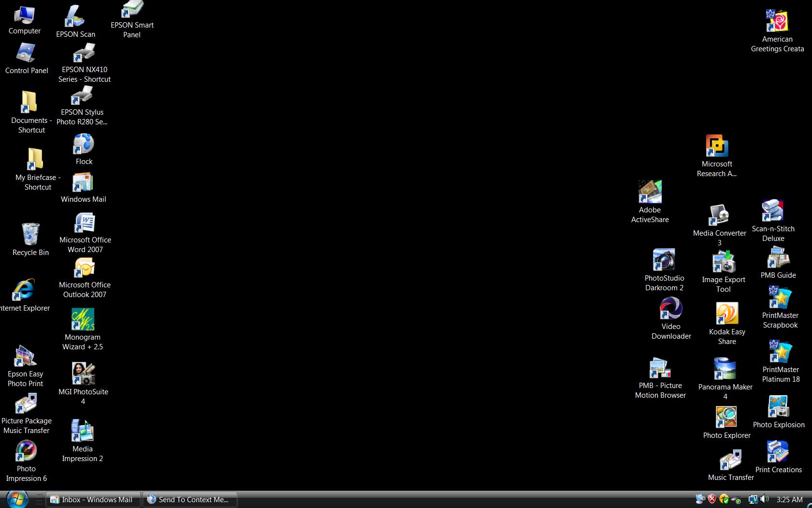812x508 pixels.
Task: Select EPSON Stylus Photo R280 icon
Action: point(82,95)
